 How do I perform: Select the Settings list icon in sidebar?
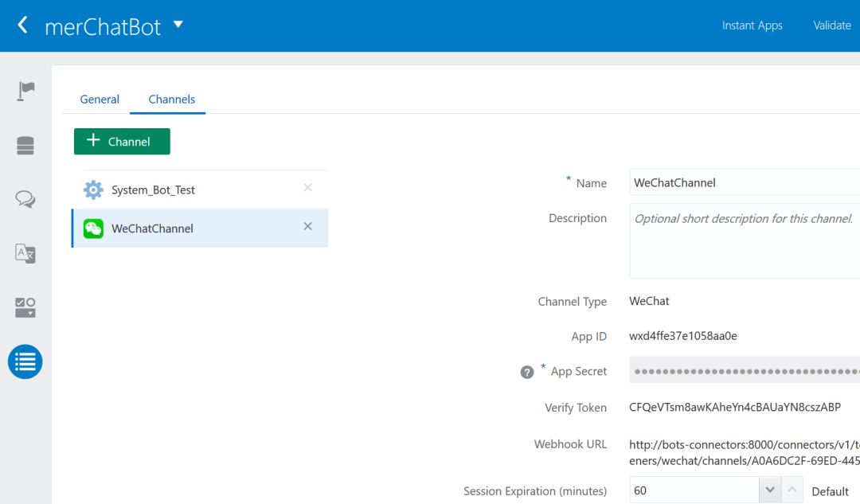[25, 361]
